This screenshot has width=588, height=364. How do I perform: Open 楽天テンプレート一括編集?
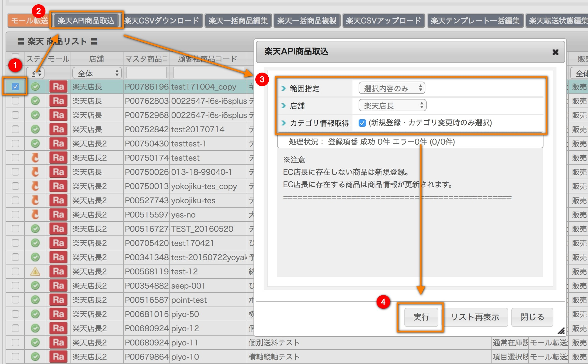click(475, 21)
